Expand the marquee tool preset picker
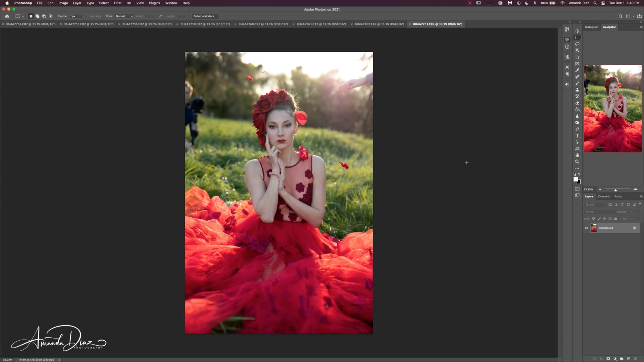 pyautogui.click(x=23, y=16)
